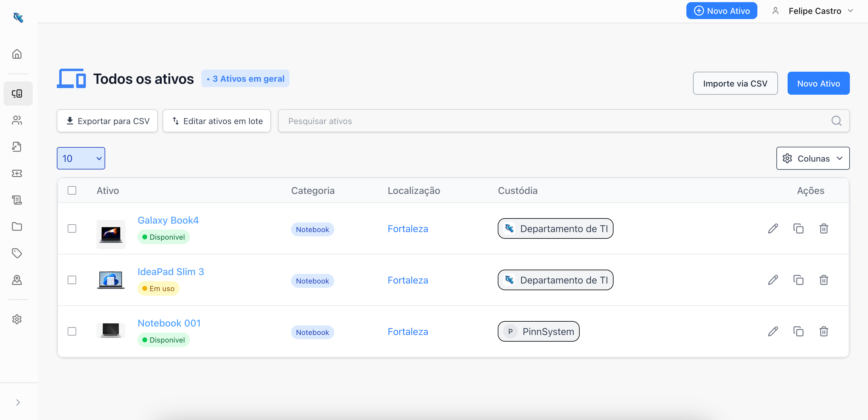Expand the sidebar with bottom chevron
The height and width of the screenshot is (420, 868).
point(18,402)
